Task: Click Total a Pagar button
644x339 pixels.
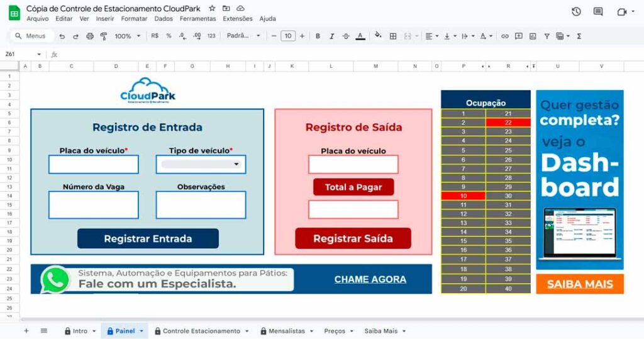Action: [x=353, y=187]
